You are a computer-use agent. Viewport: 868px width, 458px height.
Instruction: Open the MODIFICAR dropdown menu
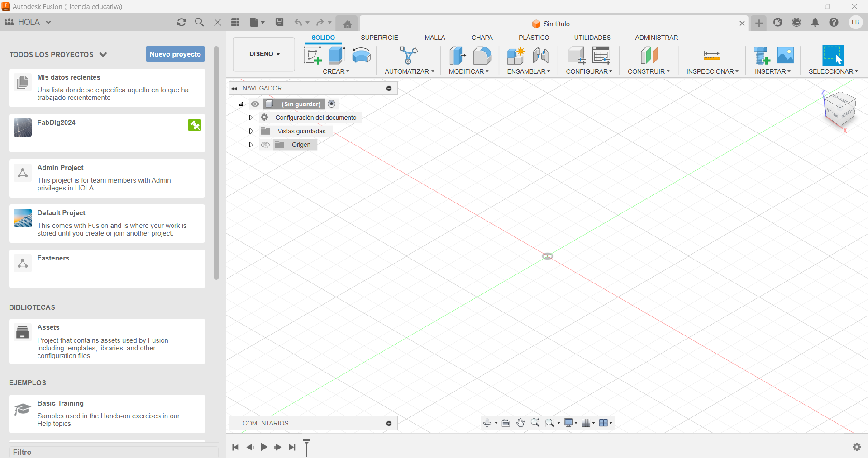469,71
